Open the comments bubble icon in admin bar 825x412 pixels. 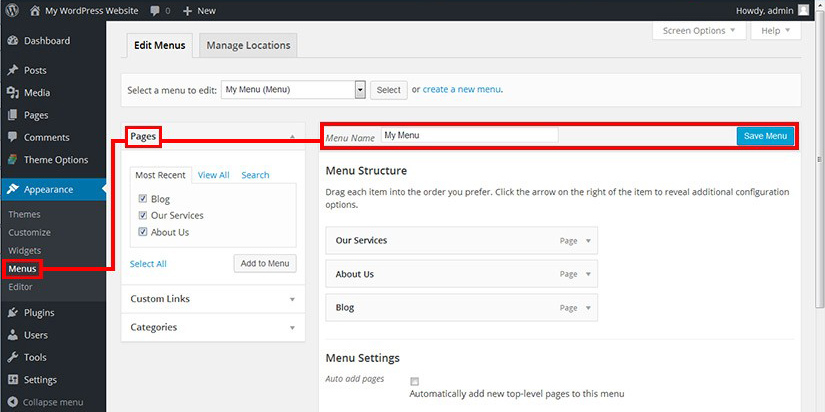click(x=157, y=10)
